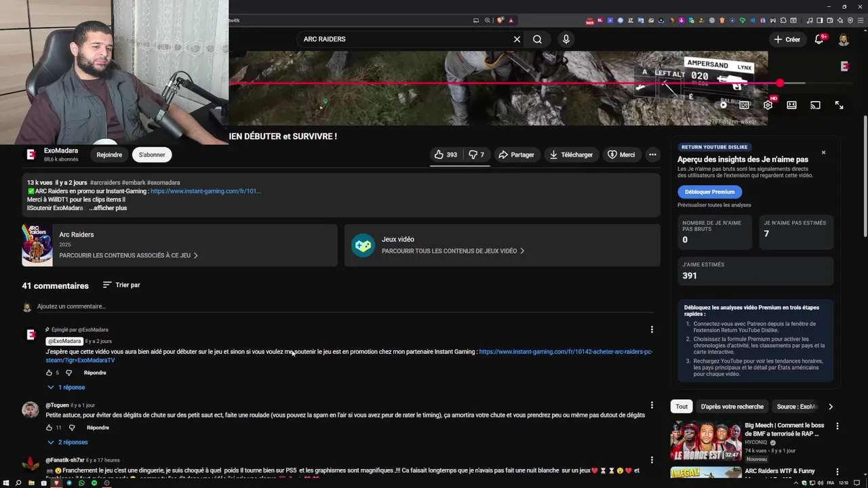The width and height of the screenshot is (868, 488).
Task: Click the search magnifier button
Action: (537, 39)
